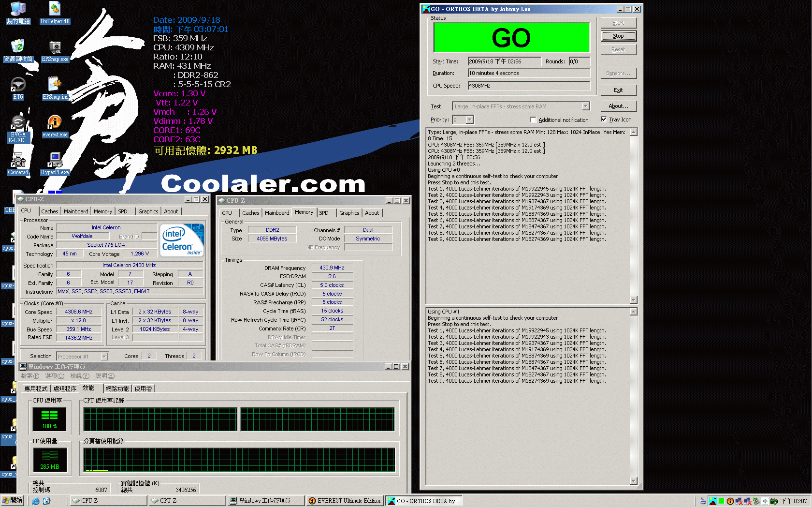This screenshot has width=812, height=508.
Task: Click the Stop button in ORTHOS
Action: (618, 36)
